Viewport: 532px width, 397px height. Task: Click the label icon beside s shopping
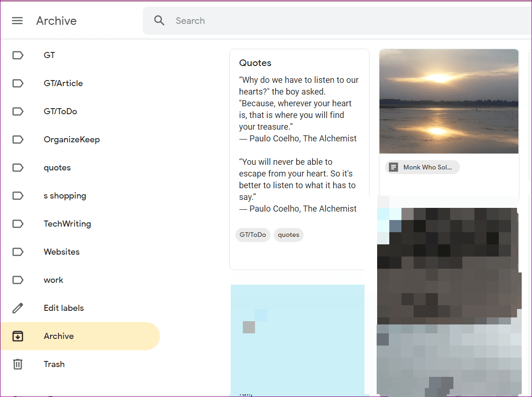click(18, 196)
